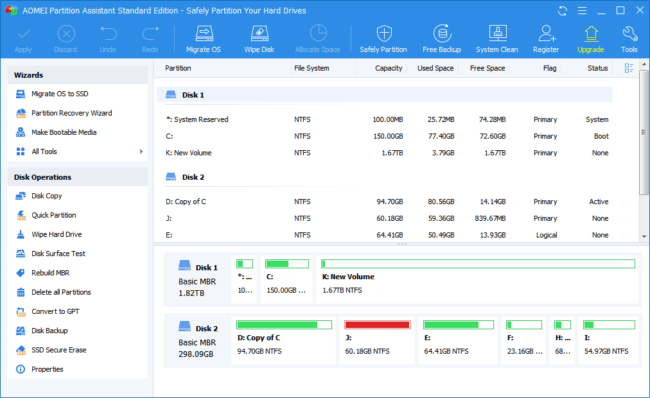
Task: Launch the Wipe Disk tool
Action: coord(259,40)
